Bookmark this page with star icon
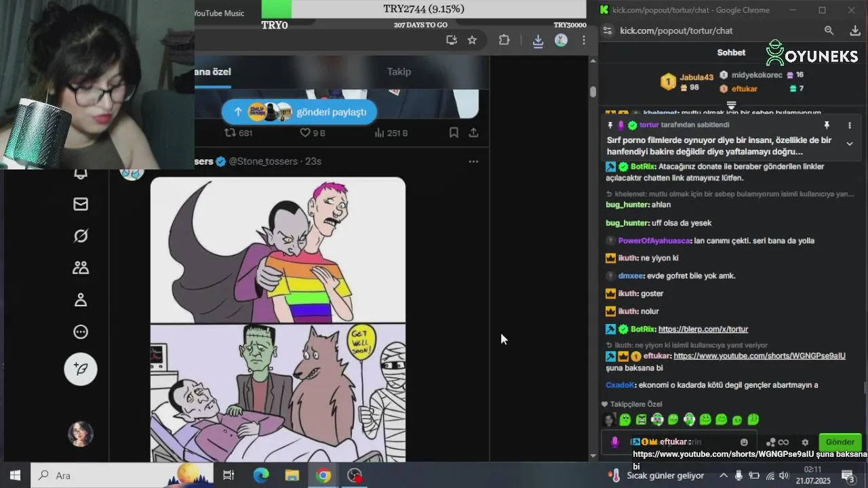The image size is (868, 488). pos(472,40)
